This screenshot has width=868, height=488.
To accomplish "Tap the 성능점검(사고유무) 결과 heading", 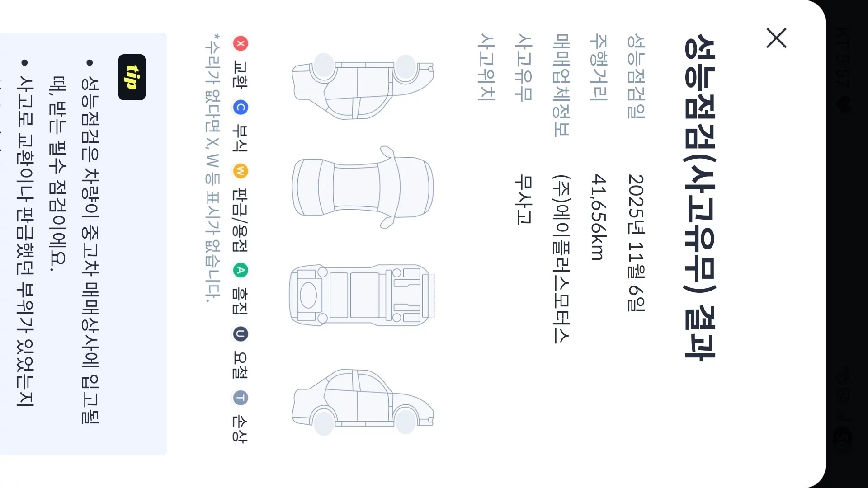I will (x=700, y=197).
